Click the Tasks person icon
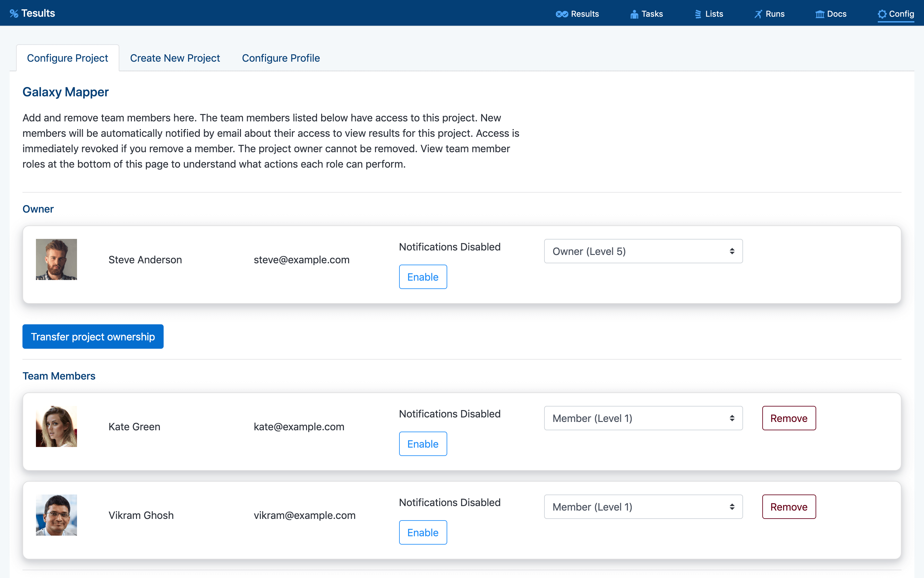 coord(634,14)
